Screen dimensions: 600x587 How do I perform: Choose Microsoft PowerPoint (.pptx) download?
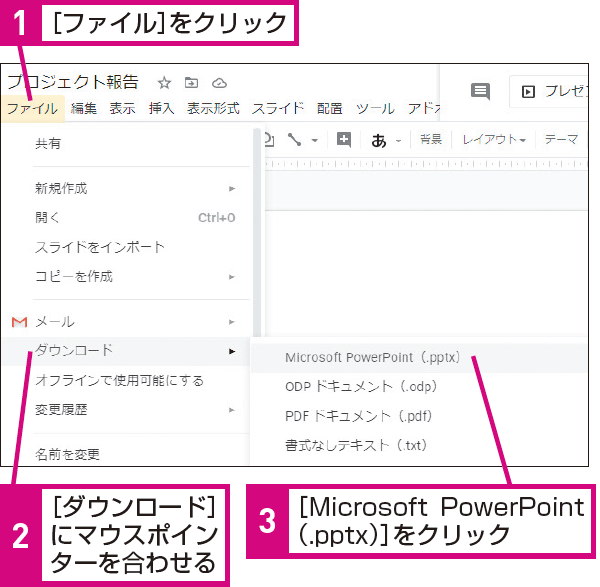tap(419, 357)
